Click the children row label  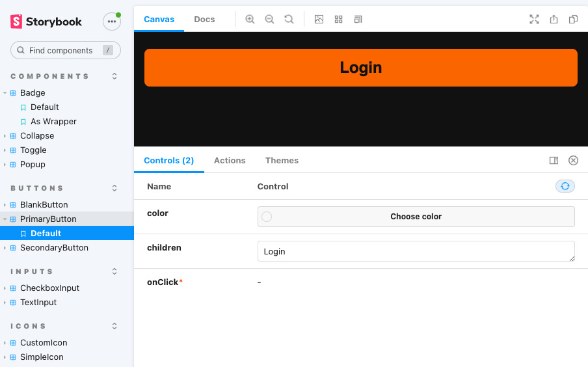[164, 248]
